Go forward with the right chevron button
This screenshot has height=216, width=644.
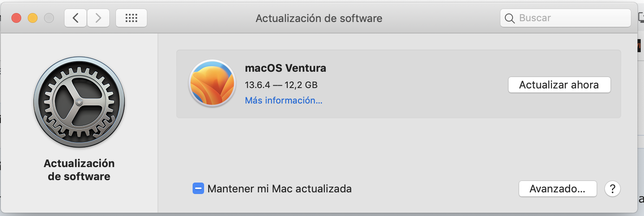(x=98, y=18)
